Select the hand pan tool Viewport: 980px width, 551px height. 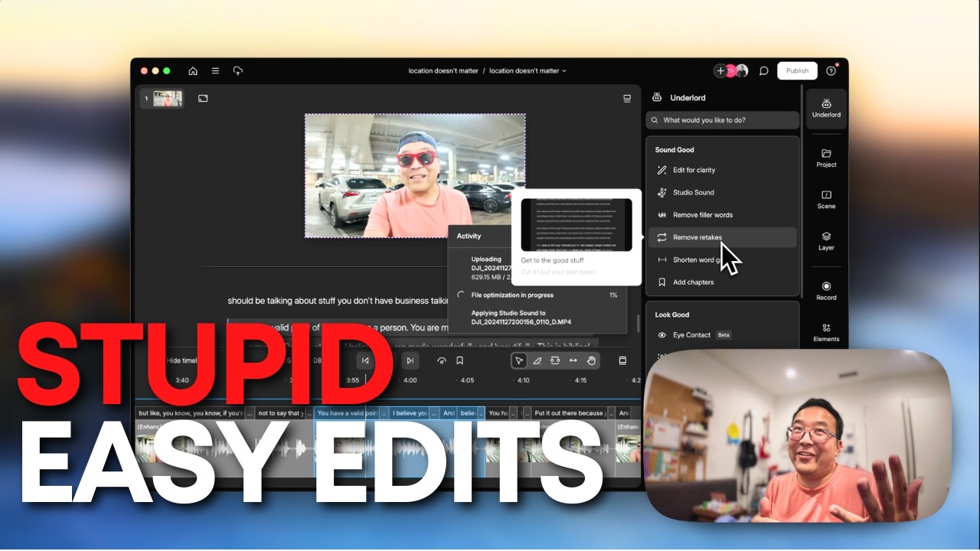pyautogui.click(x=591, y=360)
